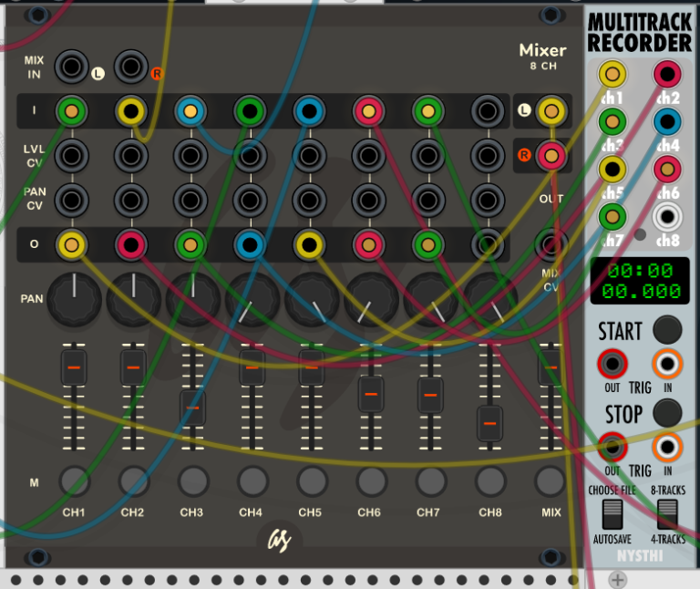This screenshot has height=589, width=700.
Task: Click the START TRIG IN jack
Action: pos(667,364)
